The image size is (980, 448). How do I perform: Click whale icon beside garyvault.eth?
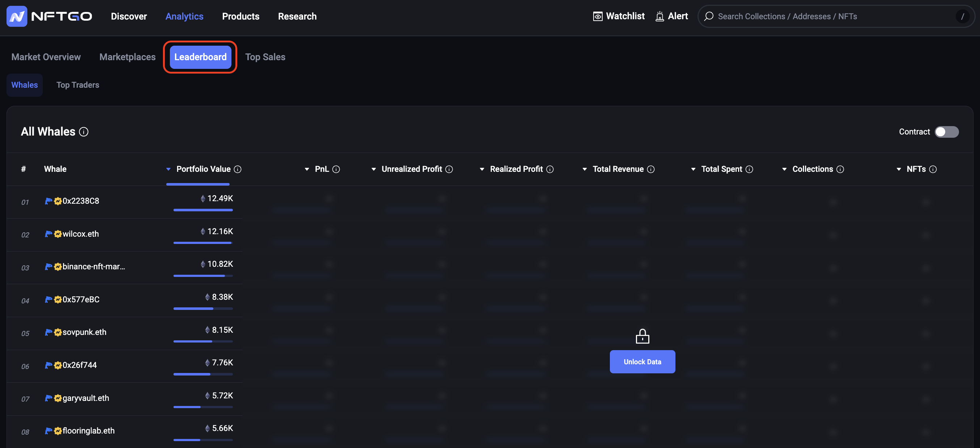(x=48, y=398)
